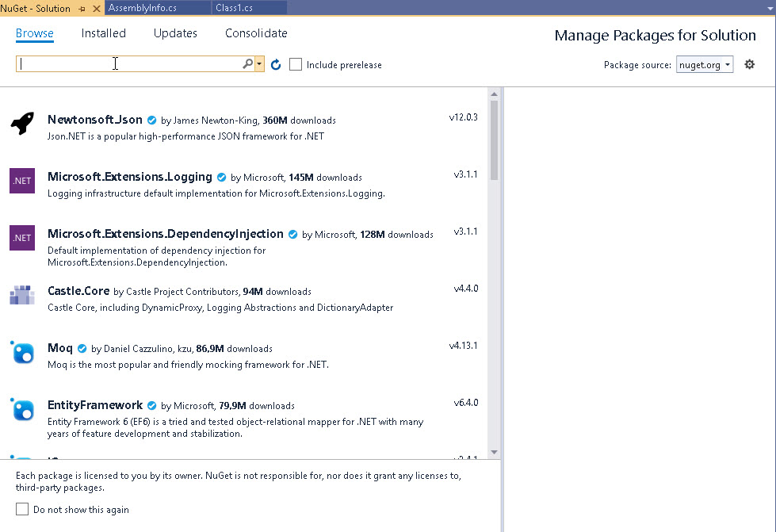Click verified badge next to EntityFramework

(x=152, y=406)
